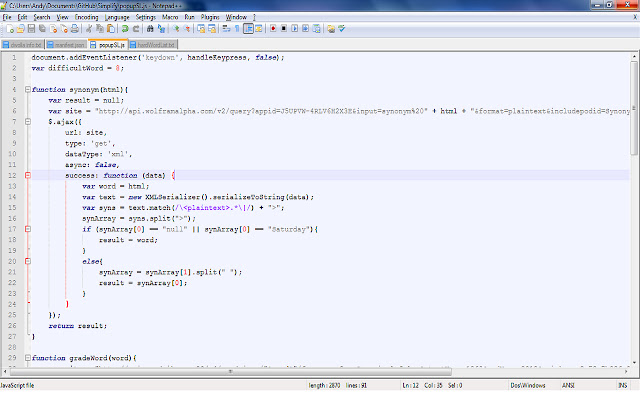Click the 'length : 2870' status text
Screen dimensions: 640x400
[324, 386]
